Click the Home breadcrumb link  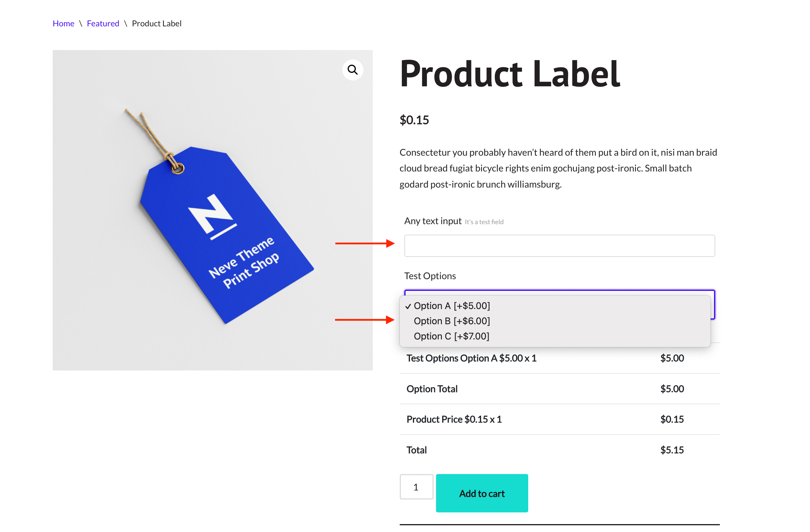[x=63, y=23]
